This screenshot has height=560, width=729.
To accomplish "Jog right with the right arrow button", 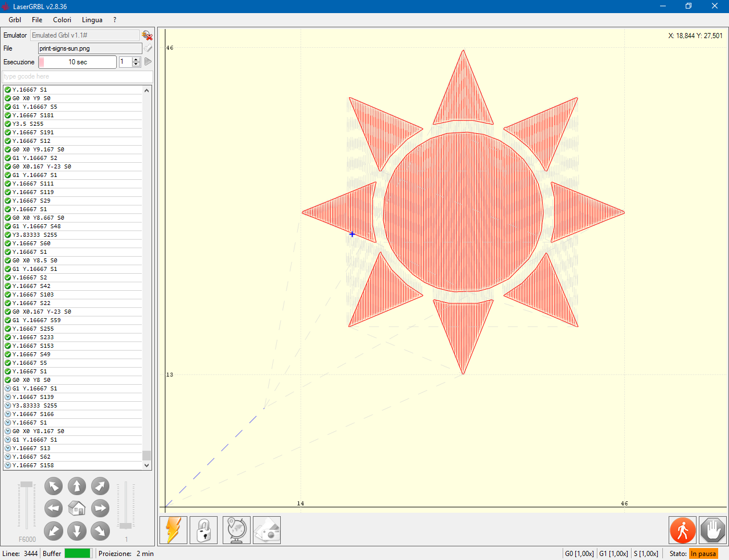I will [100, 508].
